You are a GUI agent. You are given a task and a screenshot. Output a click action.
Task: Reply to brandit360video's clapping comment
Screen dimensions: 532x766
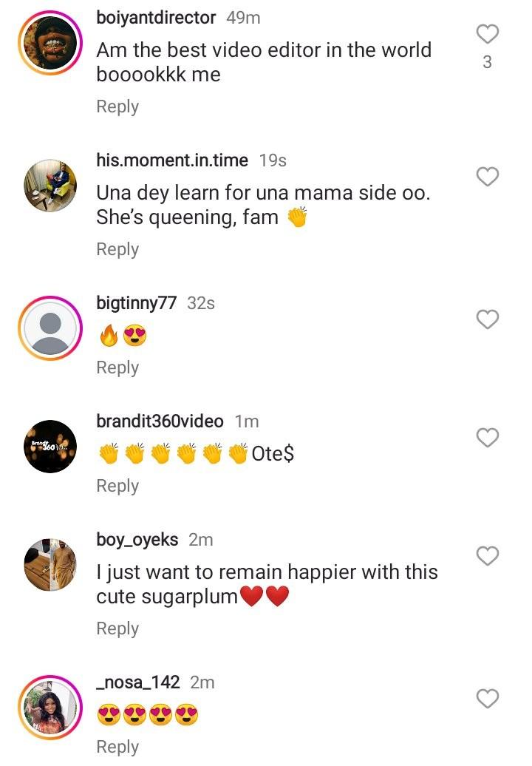point(117,486)
